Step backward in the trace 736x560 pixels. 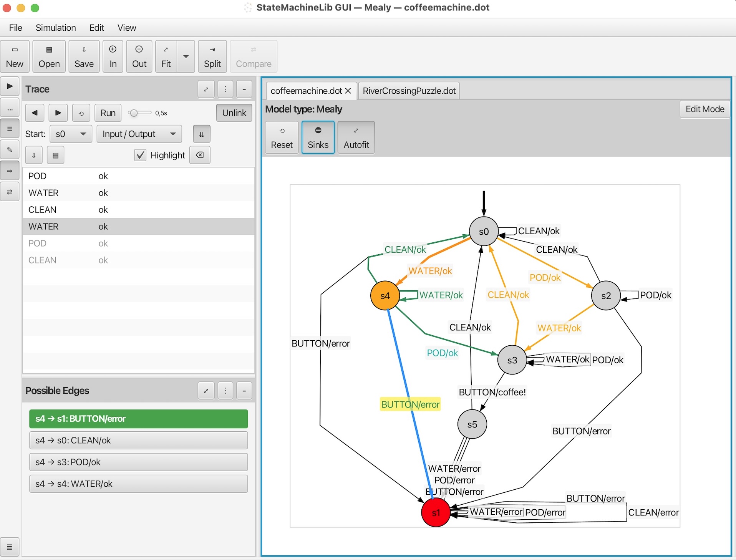[x=35, y=113]
